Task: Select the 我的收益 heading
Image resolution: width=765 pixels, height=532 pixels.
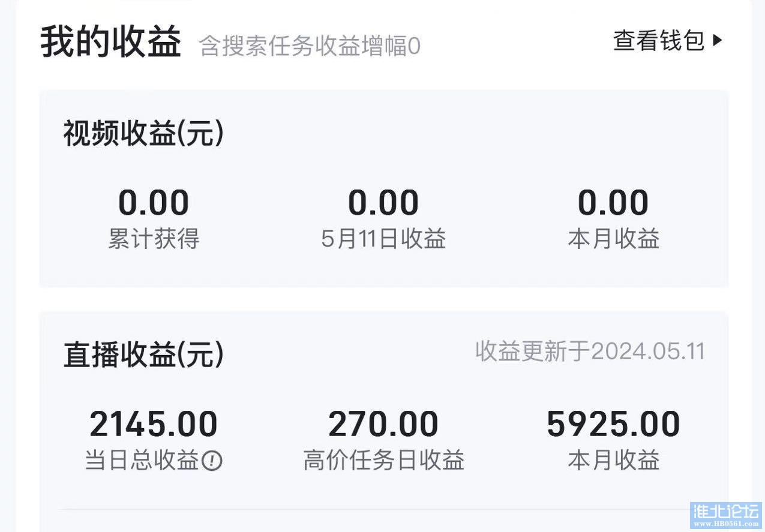Action: point(111,42)
